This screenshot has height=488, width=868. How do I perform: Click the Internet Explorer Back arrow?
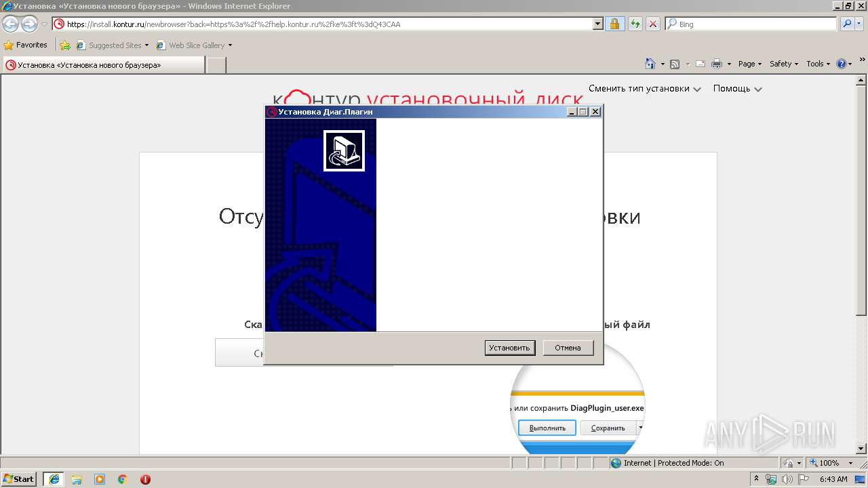(x=10, y=24)
